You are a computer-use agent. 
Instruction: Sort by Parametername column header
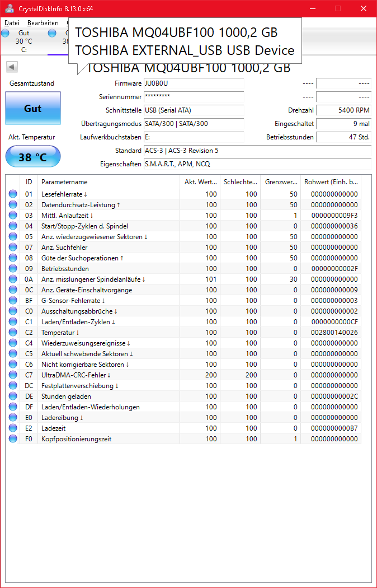point(109,182)
